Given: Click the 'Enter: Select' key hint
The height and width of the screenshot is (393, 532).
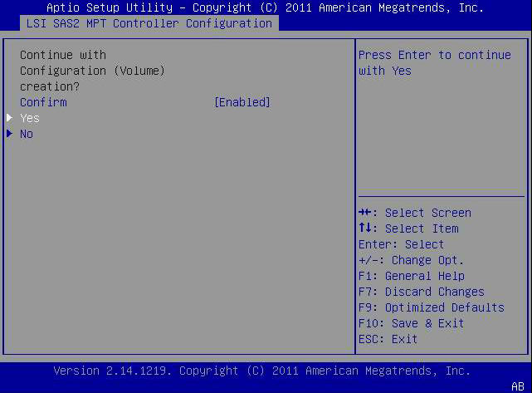Looking at the screenshot, I should 402,244.
